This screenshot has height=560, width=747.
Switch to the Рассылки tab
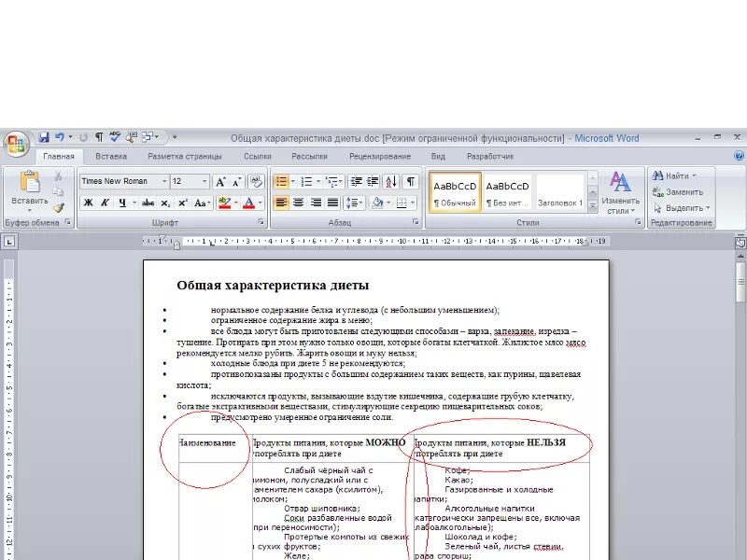(x=310, y=156)
